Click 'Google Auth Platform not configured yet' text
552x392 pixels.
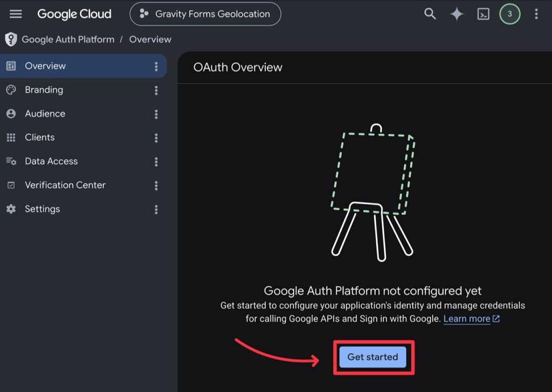pyautogui.click(x=372, y=291)
